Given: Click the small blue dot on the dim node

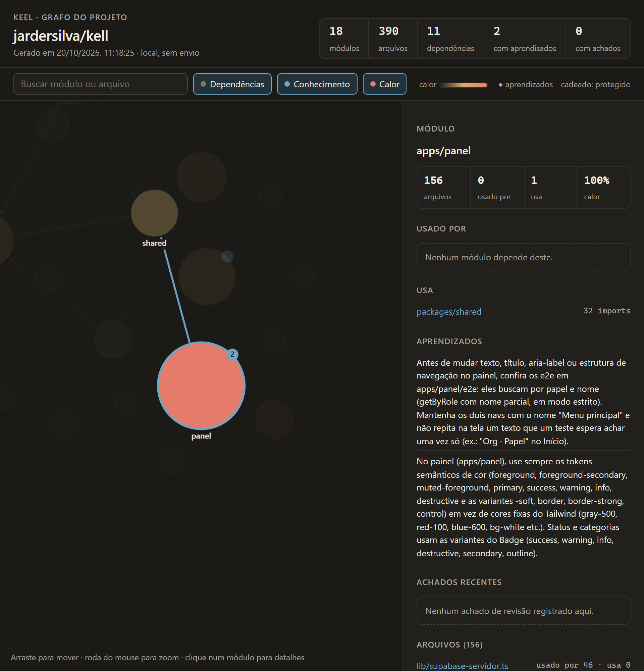Looking at the screenshot, I should point(227,256).
